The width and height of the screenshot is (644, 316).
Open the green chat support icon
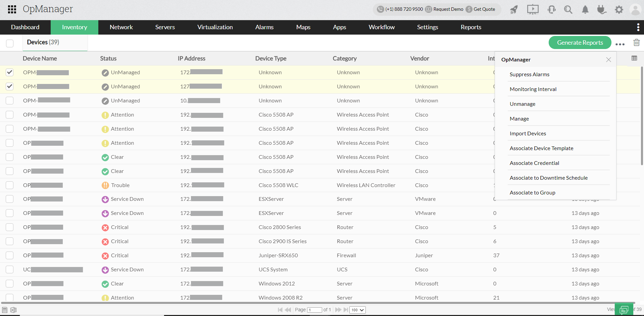(x=624, y=310)
